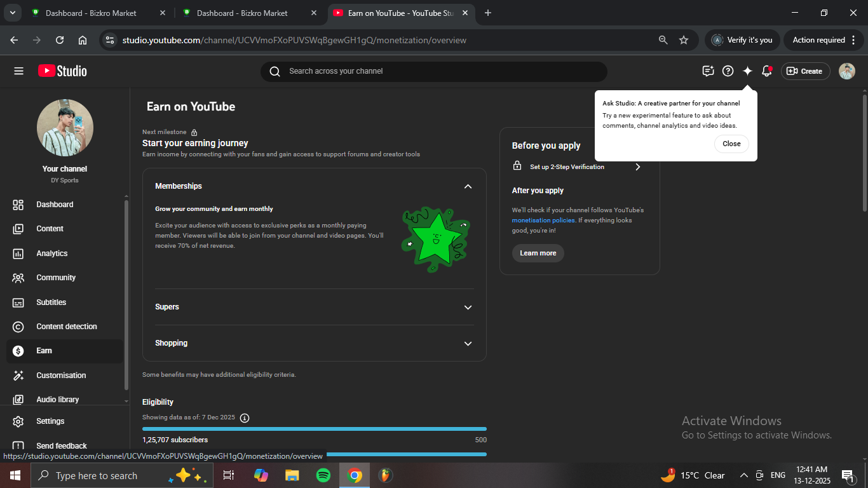Click the Help question mark icon
The height and width of the screenshot is (488, 868).
(x=728, y=71)
